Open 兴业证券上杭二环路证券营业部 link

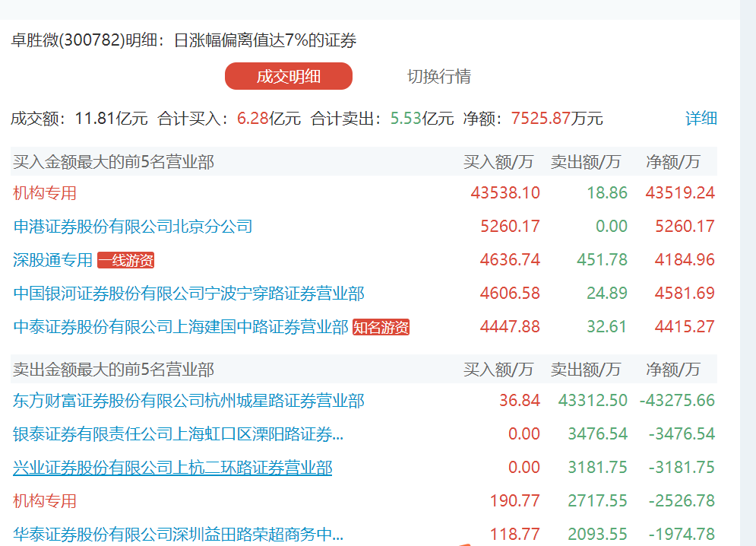click(172, 468)
